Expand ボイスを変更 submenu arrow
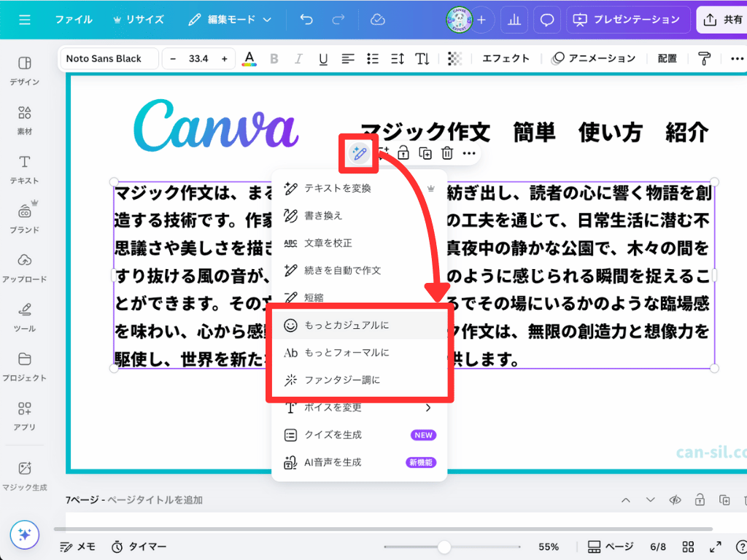Image resolution: width=747 pixels, height=560 pixels. pos(427,408)
